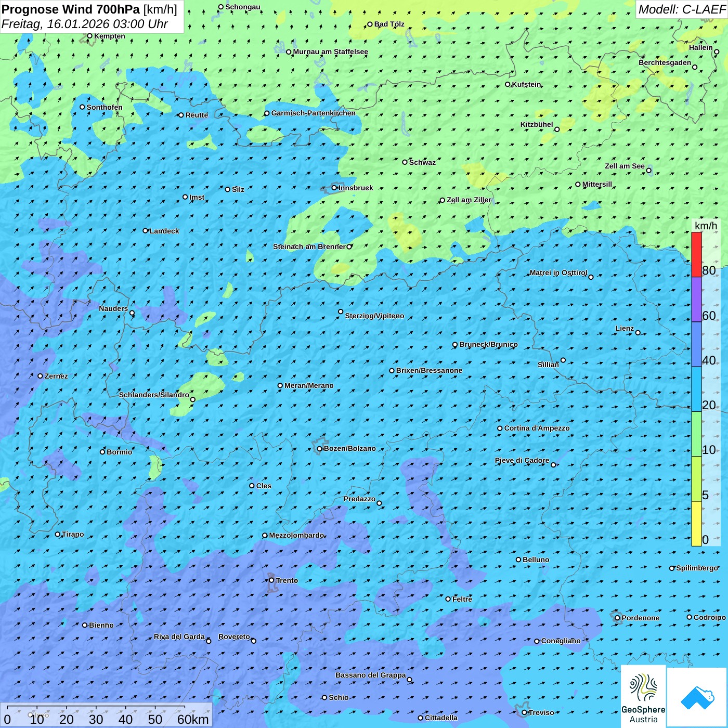Select the Cortina d'Ampezzo label
Screen dimensions: 728x728
click(537, 428)
